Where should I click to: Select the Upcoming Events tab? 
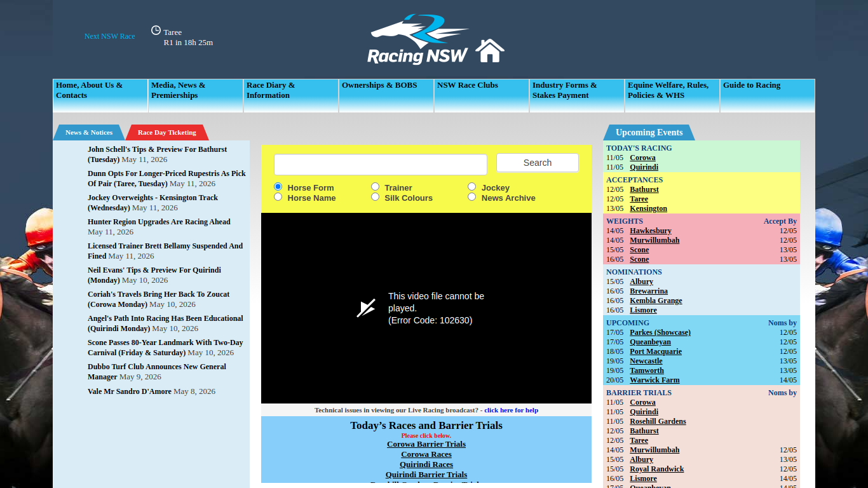pyautogui.click(x=649, y=132)
